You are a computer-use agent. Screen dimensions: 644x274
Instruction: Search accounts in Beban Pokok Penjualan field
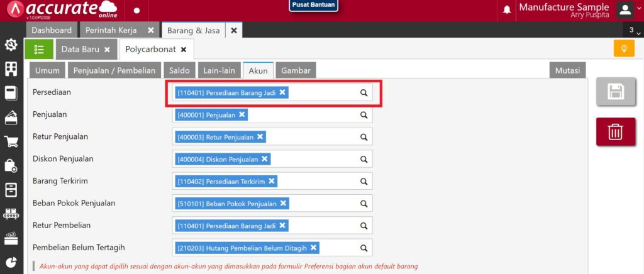(364, 204)
